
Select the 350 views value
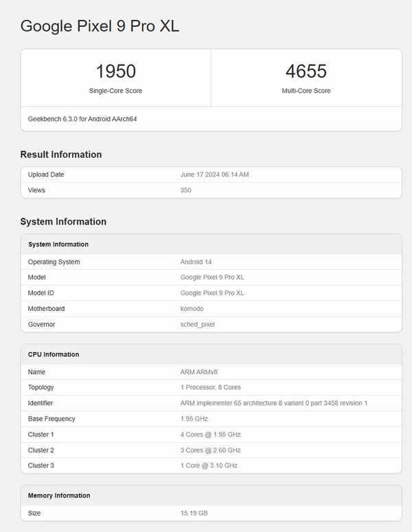click(x=185, y=190)
